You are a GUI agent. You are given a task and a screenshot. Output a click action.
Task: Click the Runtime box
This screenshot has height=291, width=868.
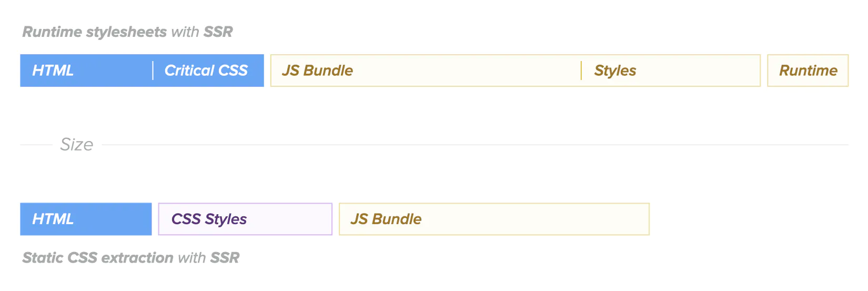tap(808, 71)
